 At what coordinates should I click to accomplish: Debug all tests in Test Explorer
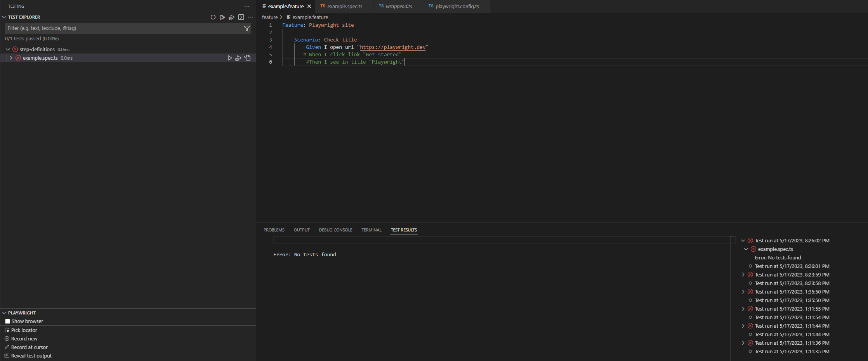pyautogui.click(x=232, y=17)
